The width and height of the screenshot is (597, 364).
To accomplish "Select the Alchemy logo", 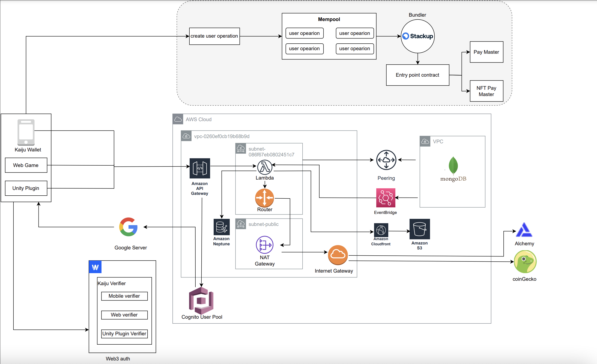I will 524,230.
